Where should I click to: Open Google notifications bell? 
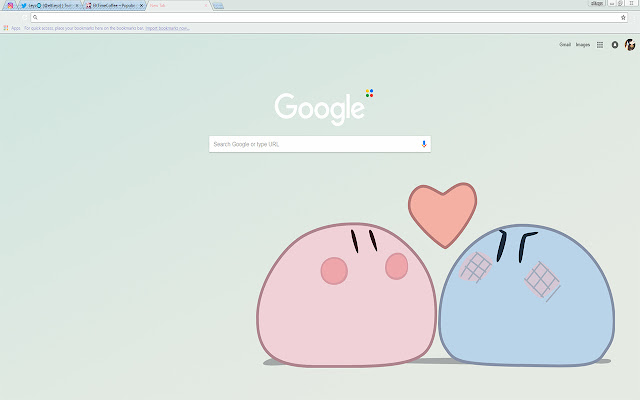coord(615,45)
